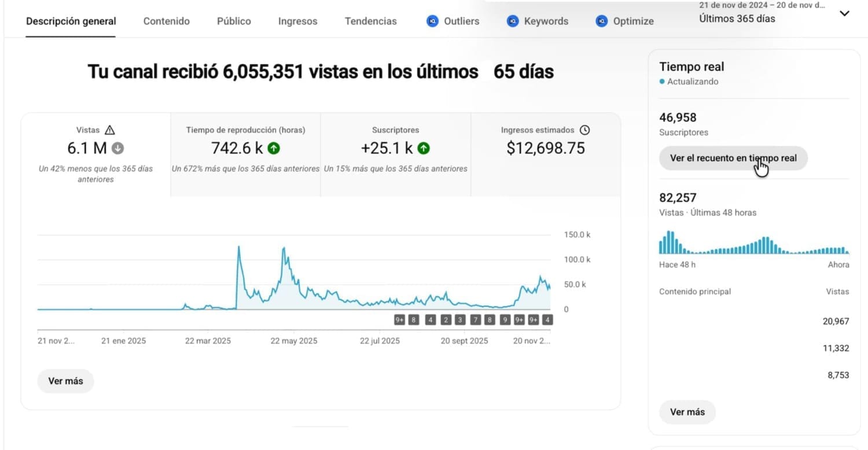Click the vidIQ icon beside Optimize
Viewport: 868px width, 450px height.
601,21
